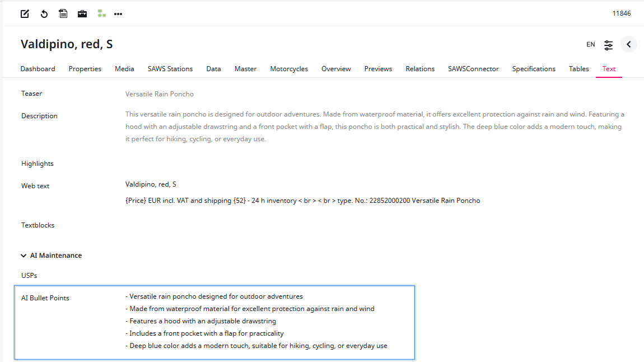Open the Specifications tab
The width and height of the screenshot is (644, 362).
coord(534,69)
